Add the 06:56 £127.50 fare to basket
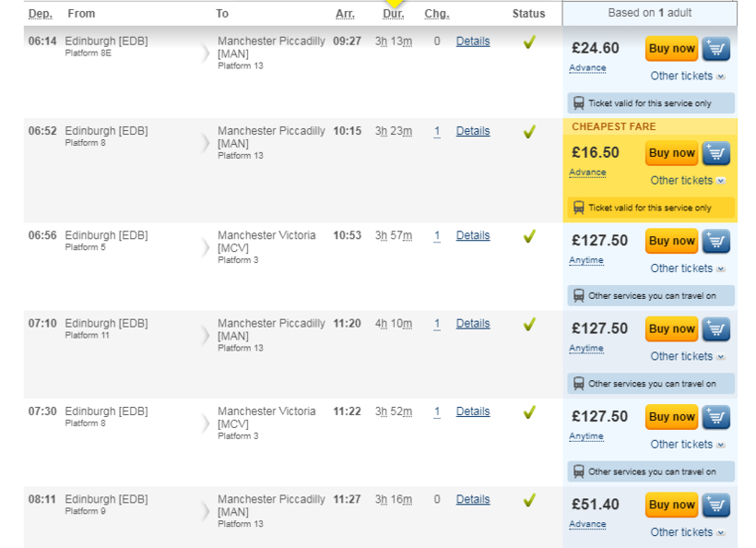This screenshot has height=548, width=756. 716,241
